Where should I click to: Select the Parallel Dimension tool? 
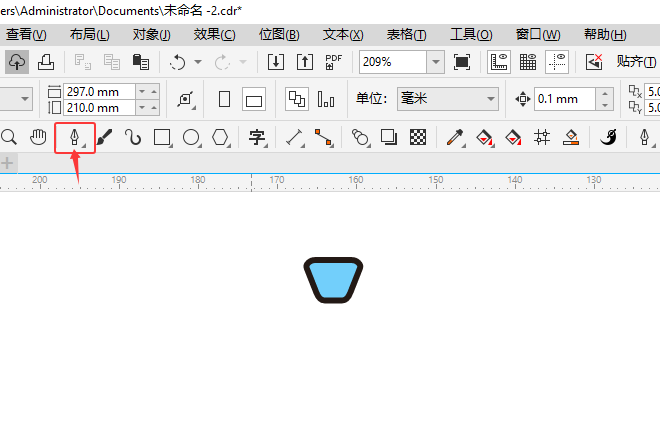(295, 137)
